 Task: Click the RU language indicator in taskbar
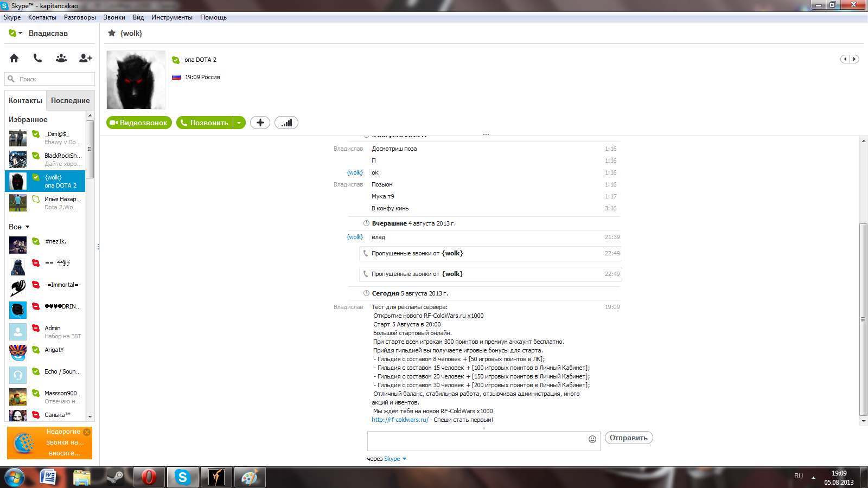click(799, 476)
